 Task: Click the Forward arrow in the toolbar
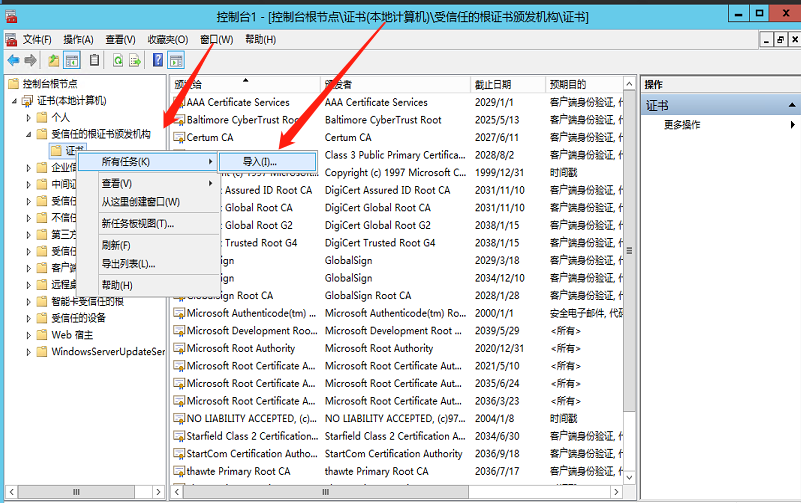[x=31, y=61]
